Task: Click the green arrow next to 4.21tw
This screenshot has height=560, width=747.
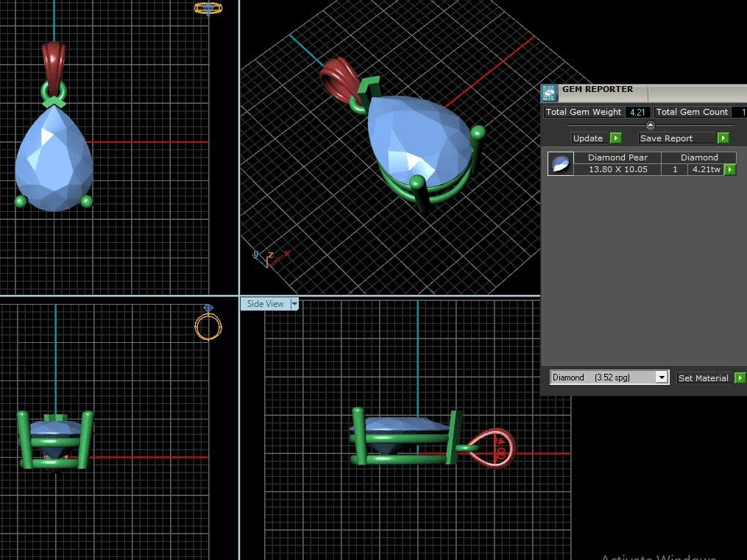Action: [x=730, y=169]
